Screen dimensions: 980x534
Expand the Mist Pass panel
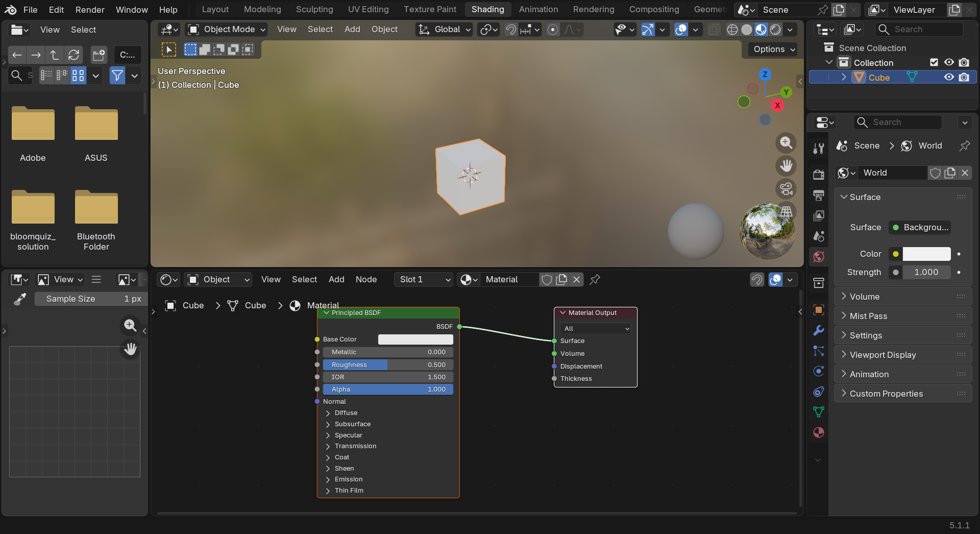pos(903,316)
